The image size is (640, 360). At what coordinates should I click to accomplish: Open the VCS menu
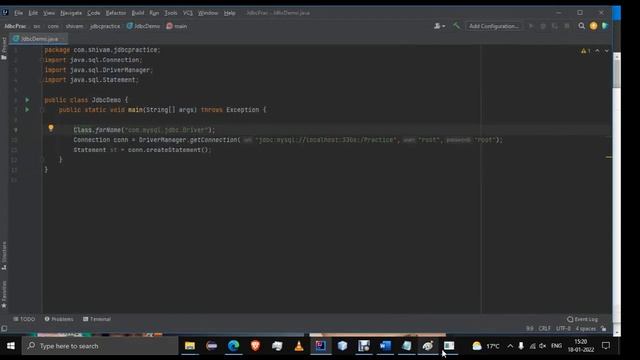[188, 13]
